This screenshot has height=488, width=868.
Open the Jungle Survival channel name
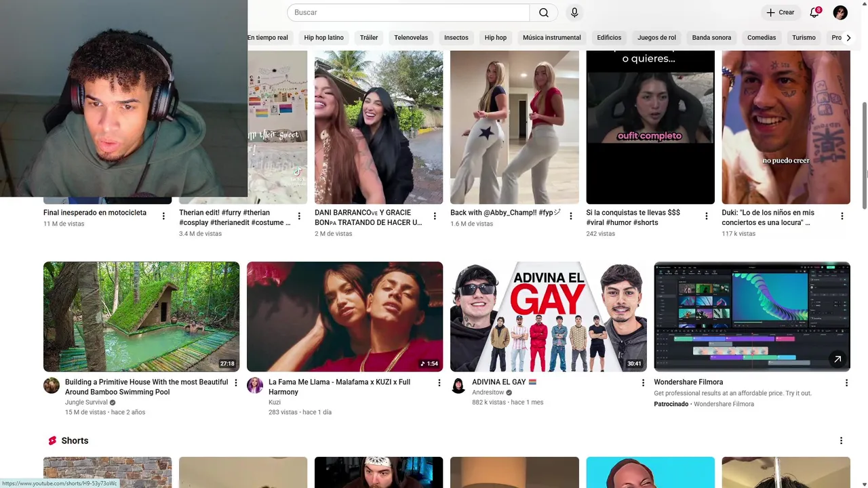click(86, 402)
